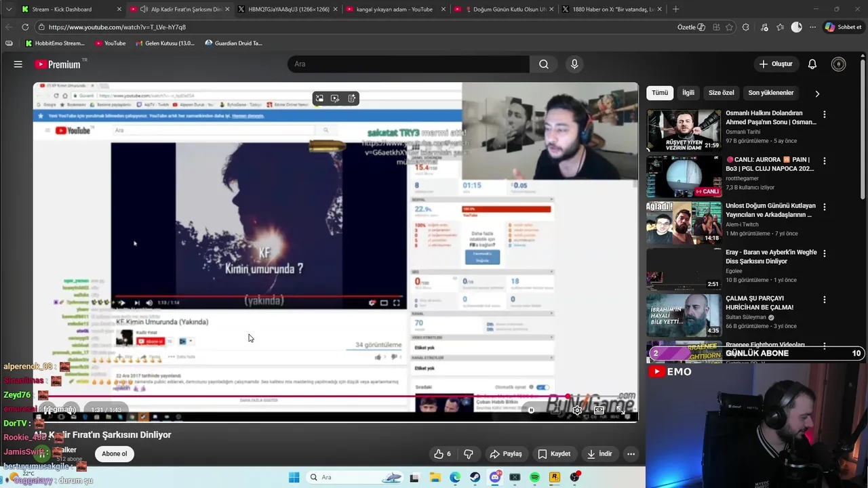This screenshot has width=868, height=488.
Task: Open Rockstar Games Launcher from the taskbar
Action: (x=555, y=477)
